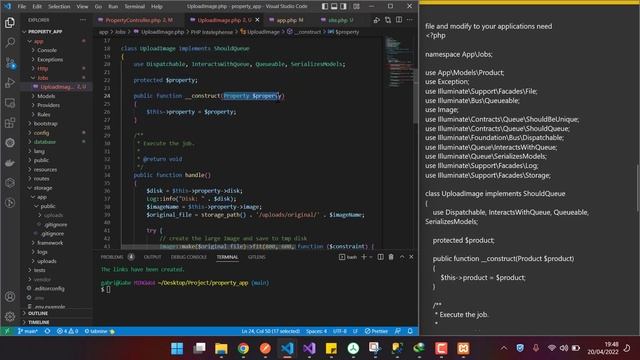Open File Explorer from the taskbar

click(221, 349)
